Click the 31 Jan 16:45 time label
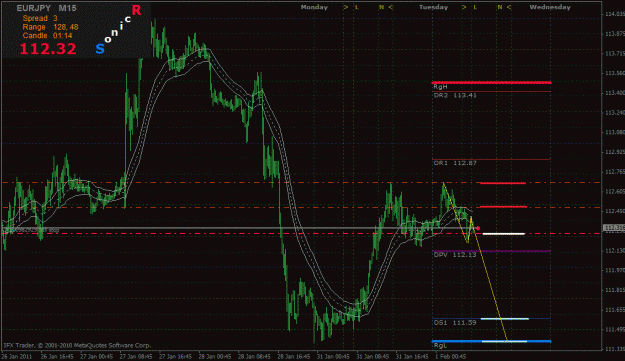The height and width of the screenshot is (361, 625). (x=412, y=357)
